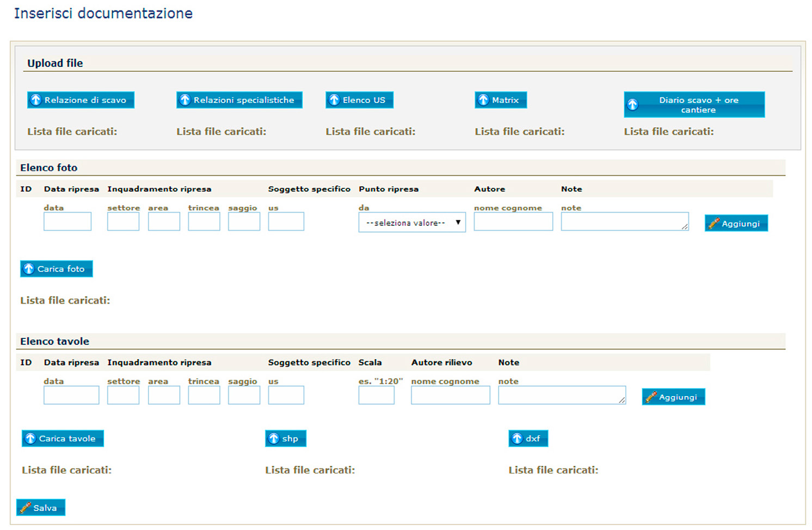Focus the saggio field in Elenco tavole

click(x=244, y=395)
